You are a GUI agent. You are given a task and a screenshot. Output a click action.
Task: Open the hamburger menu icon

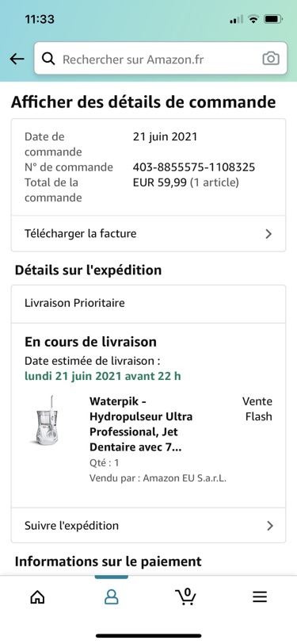[260, 596]
